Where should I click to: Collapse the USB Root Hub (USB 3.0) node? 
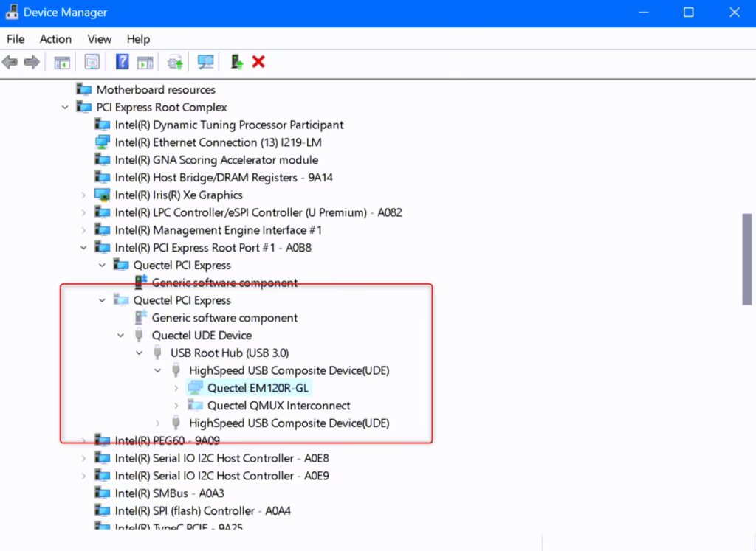139,353
